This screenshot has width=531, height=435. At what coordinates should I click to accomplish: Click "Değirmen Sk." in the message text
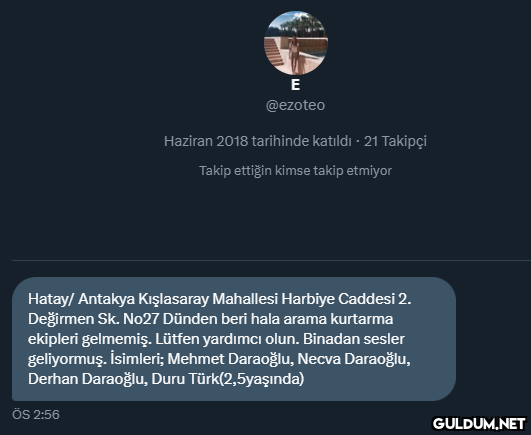click(x=73, y=319)
